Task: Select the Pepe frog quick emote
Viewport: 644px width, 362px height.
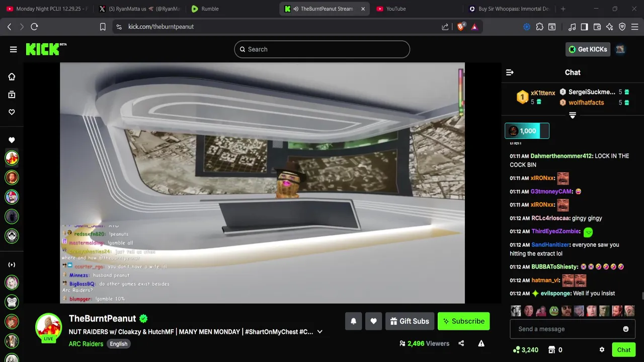Action: pyautogui.click(x=554, y=311)
